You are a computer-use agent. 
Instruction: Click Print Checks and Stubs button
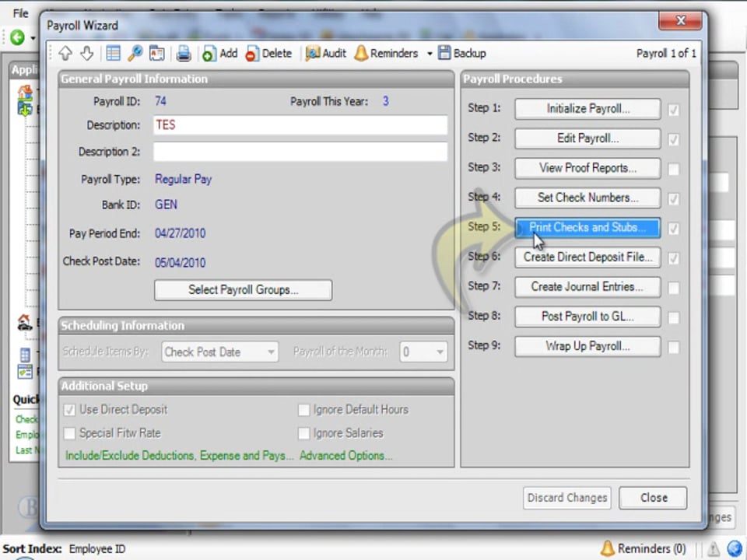click(587, 228)
